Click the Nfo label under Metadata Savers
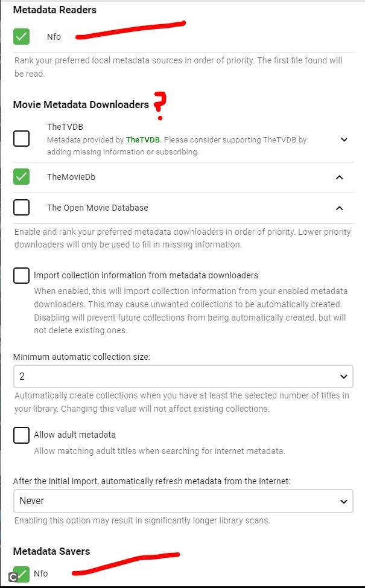Viewport: 365px width, 588px height. 41,573
